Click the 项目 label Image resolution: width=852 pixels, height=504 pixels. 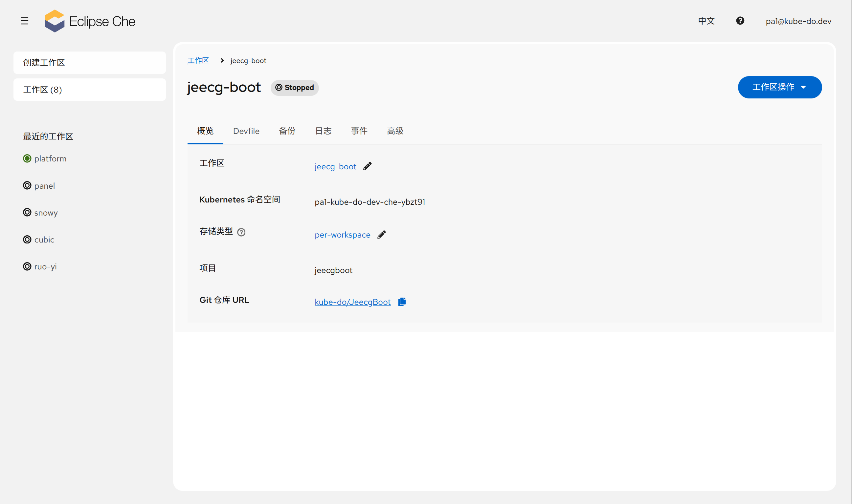(208, 268)
